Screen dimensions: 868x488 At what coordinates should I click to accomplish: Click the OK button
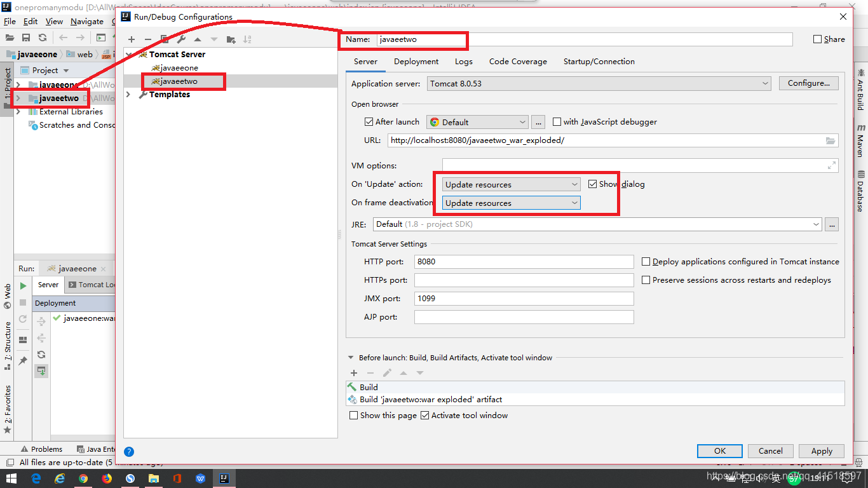720,451
